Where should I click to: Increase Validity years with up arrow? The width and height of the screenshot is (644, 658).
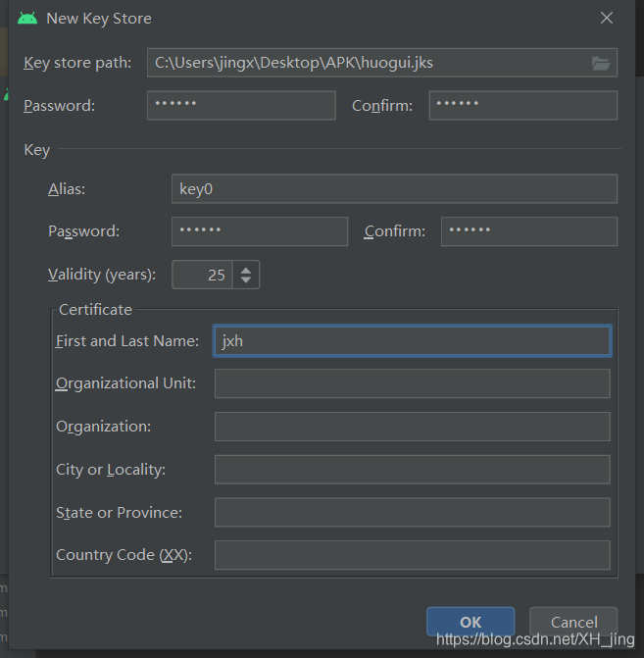coord(246,270)
